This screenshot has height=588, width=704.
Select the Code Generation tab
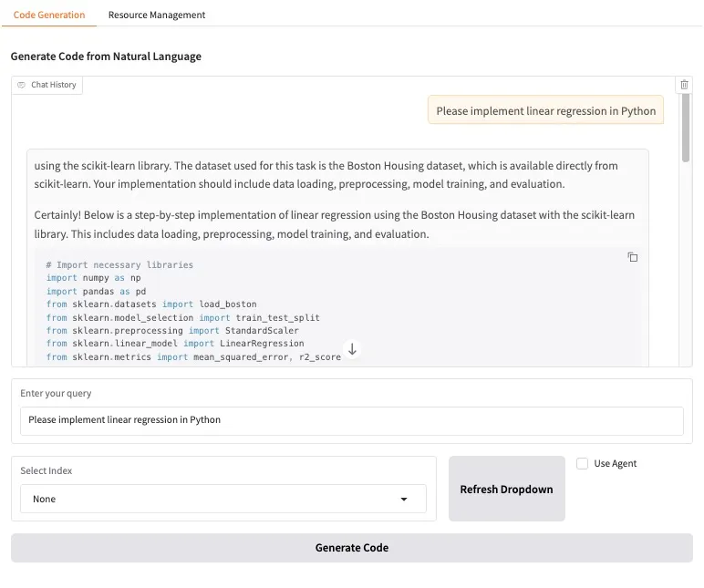point(49,15)
